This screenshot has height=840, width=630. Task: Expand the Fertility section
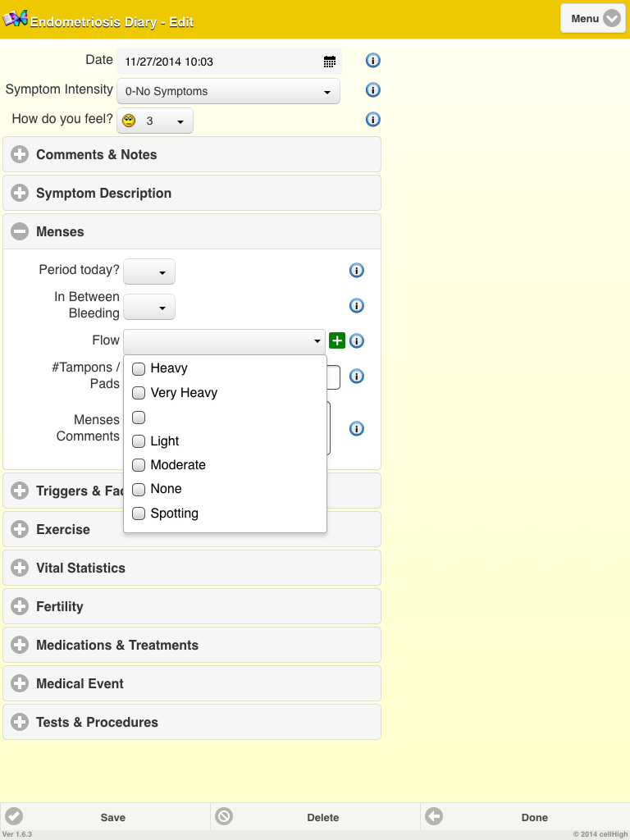[x=192, y=606]
